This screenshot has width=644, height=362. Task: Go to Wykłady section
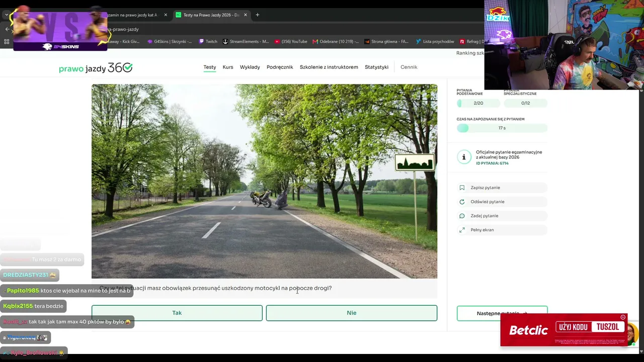(250, 67)
